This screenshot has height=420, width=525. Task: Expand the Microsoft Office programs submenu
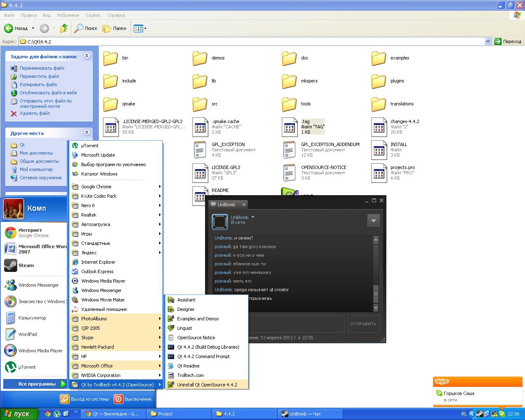[x=116, y=366]
